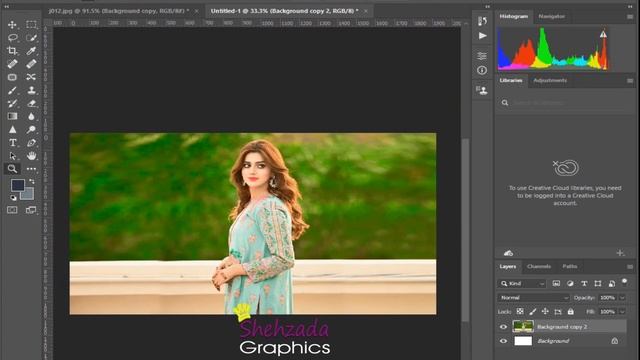Open the Properties sliders panel icon
This screenshot has width=640, height=360.
click(x=482, y=56)
